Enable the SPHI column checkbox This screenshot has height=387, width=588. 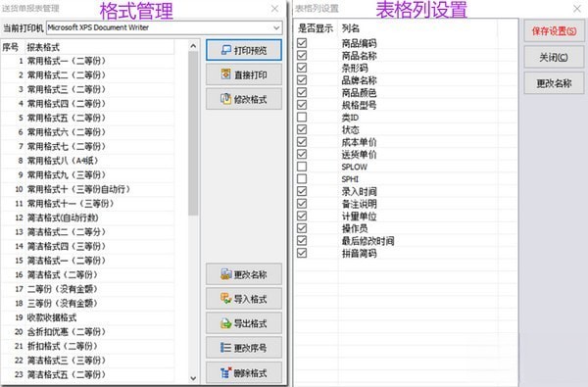click(x=302, y=179)
